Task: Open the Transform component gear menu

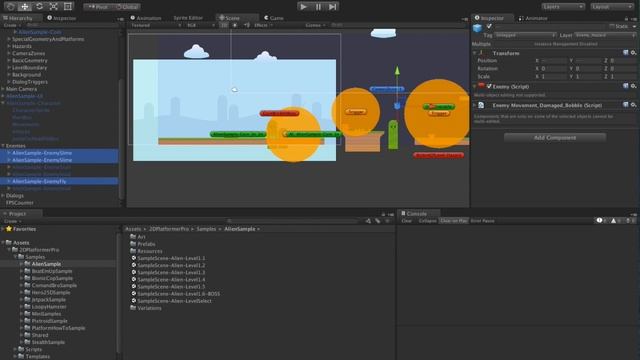Action: [633, 53]
